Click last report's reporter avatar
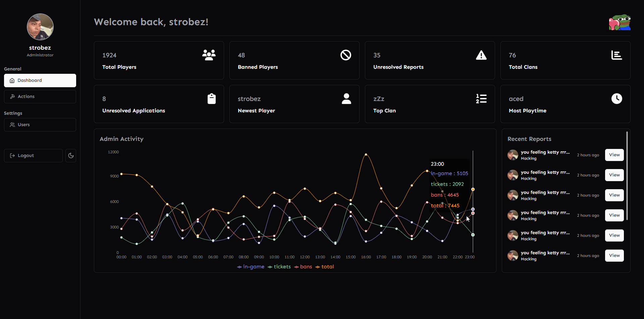The width and height of the screenshot is (644, 319). click(513, 256)
